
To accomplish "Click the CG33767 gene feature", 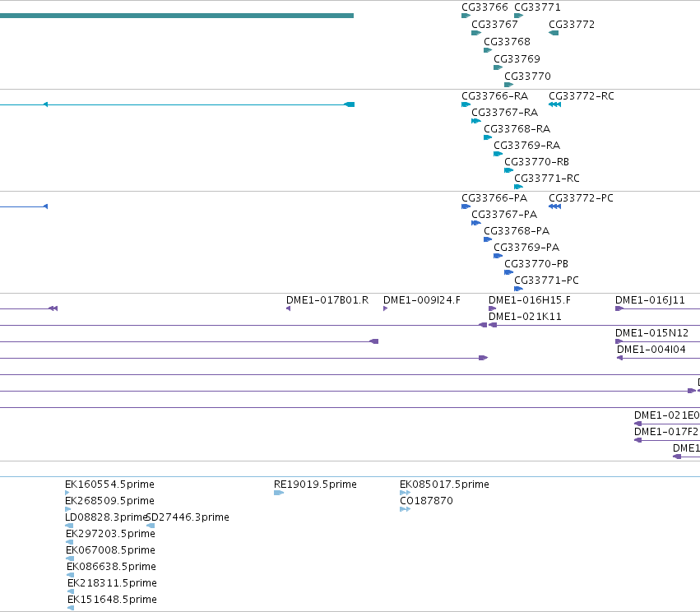I will pyautogui.click(x=476, y=33).
